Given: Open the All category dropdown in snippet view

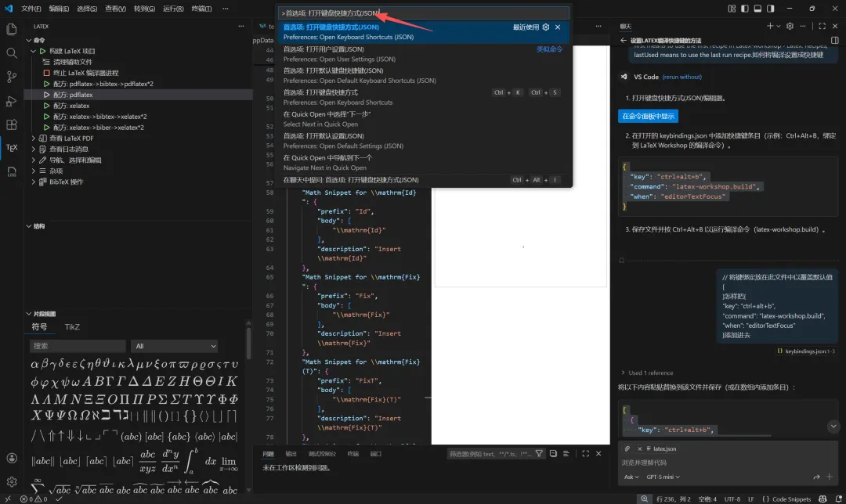Looking at the screenshot, I should [175, 346].
